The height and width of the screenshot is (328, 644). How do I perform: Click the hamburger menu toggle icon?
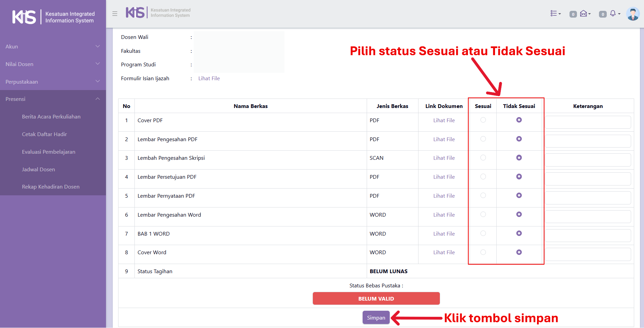[x=115, y=14]
